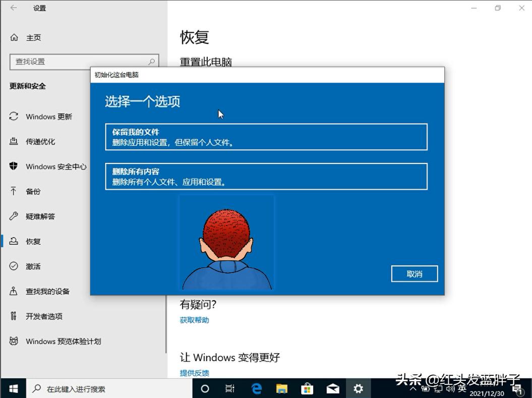Screen dimensions: 532x398
Task: Open Windows 安全中心 settings
Action: pos(55,166)
